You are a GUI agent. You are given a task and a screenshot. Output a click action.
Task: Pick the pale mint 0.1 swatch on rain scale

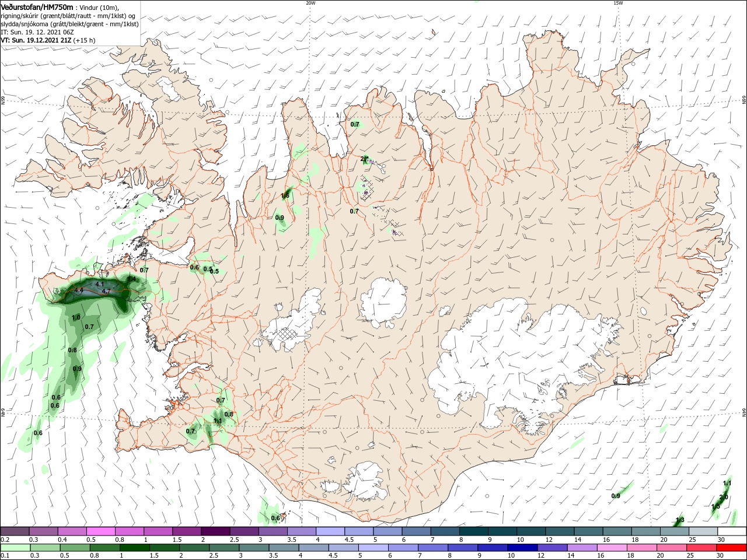click(15, 548)
